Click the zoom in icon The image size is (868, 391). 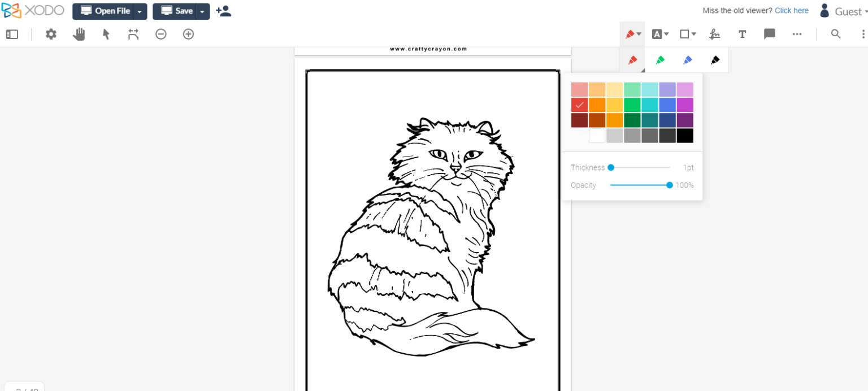pos(188,34)
